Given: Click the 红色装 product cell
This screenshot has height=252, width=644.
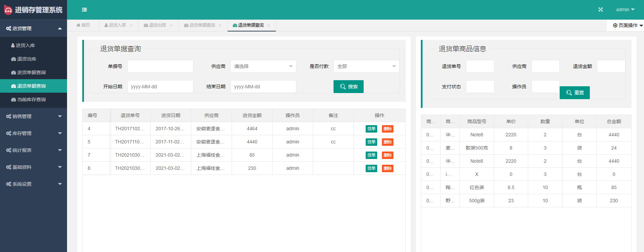Looking at the screenshot, I should coord(477,187).
